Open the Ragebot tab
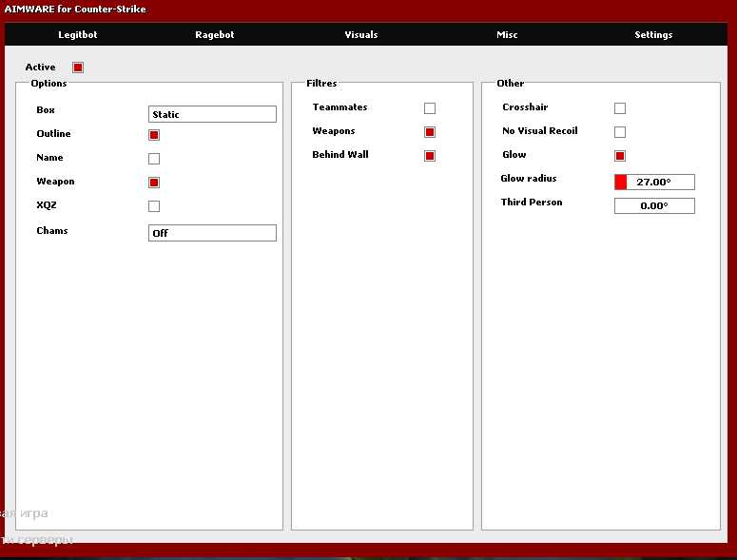 pyautogui.click(x=214, y=35)
